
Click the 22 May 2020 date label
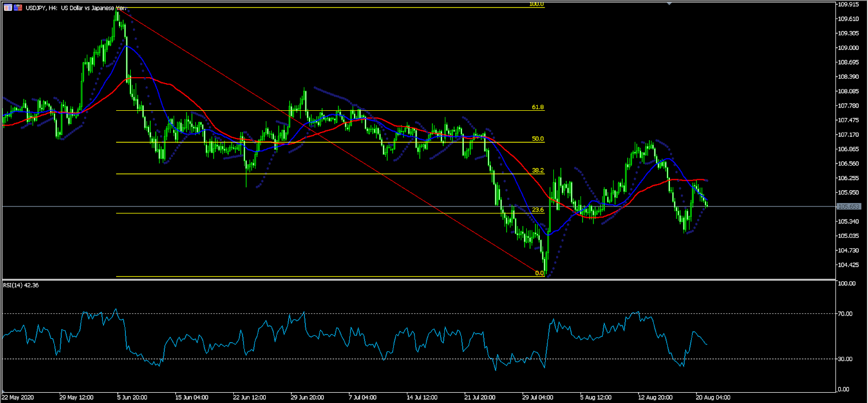click(17, 398)
